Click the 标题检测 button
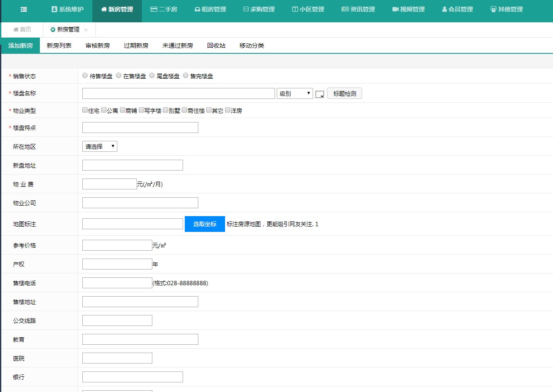Image resolution: width=553 pixels, height=392 pixels. (x=345, y=94)
